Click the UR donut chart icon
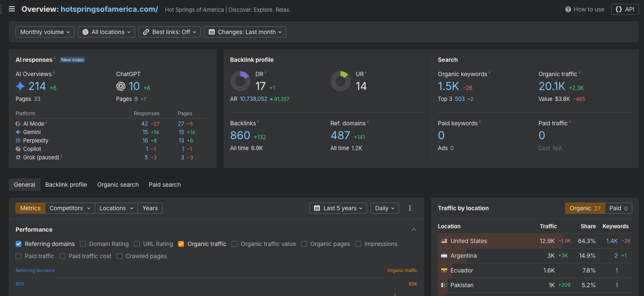644x296 pixels. 341,81
